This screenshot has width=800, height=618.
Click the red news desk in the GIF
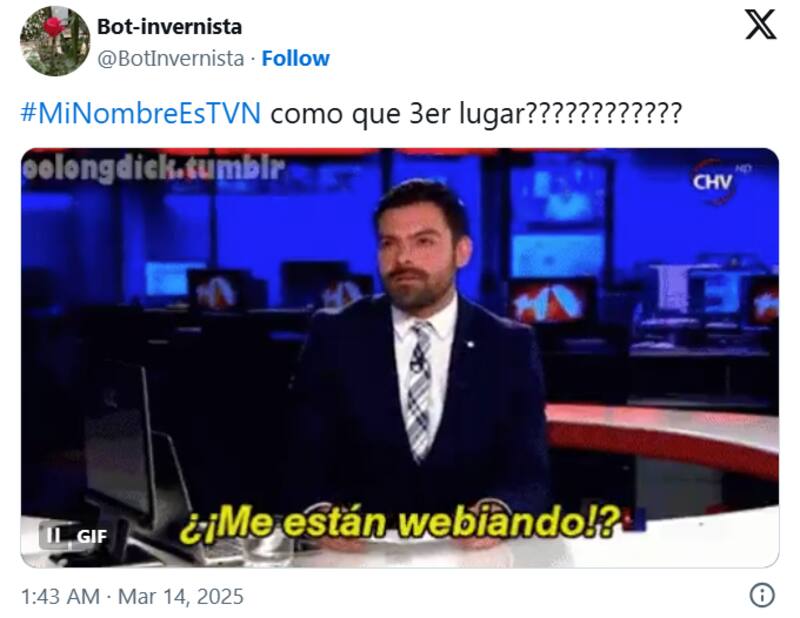click(x=661, y=439)
